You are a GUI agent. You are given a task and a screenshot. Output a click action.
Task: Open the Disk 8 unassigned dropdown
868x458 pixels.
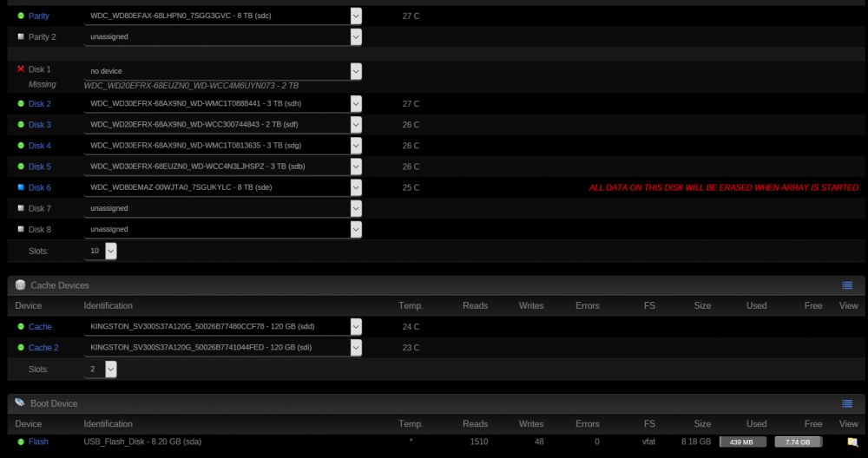tap(222, 229)
